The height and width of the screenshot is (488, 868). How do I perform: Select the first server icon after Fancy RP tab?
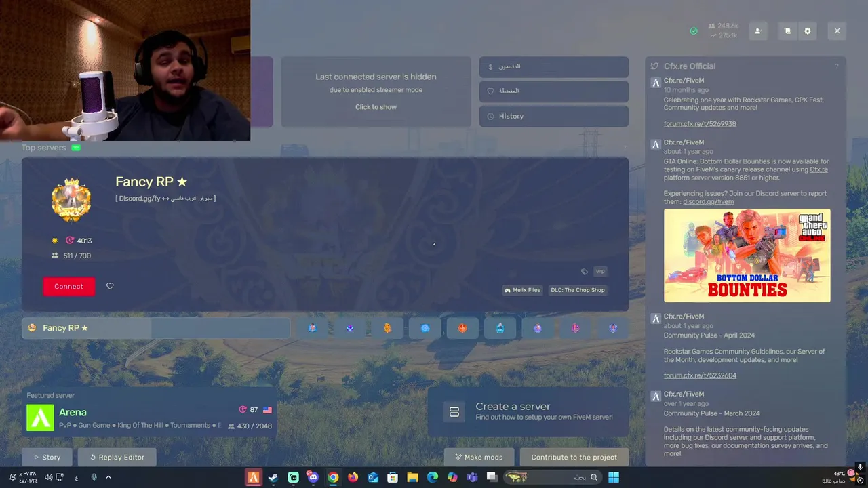[312, 328]
